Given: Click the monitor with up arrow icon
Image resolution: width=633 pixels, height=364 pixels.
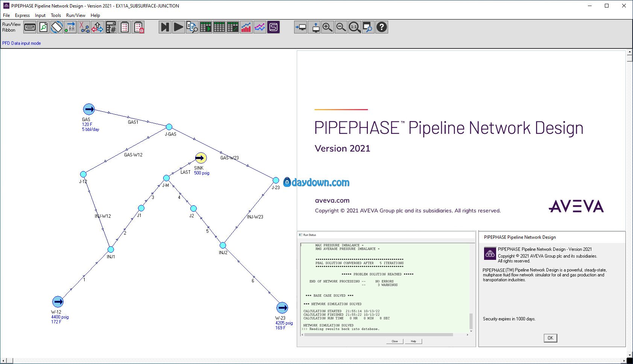Looking at the screenshot, I should [x=314, y=27].
